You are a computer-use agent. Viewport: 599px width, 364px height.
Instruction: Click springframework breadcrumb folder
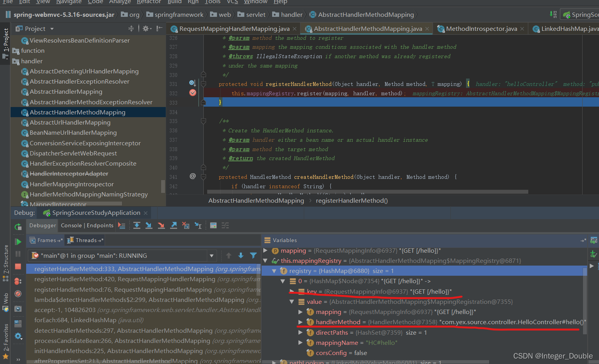175,14
